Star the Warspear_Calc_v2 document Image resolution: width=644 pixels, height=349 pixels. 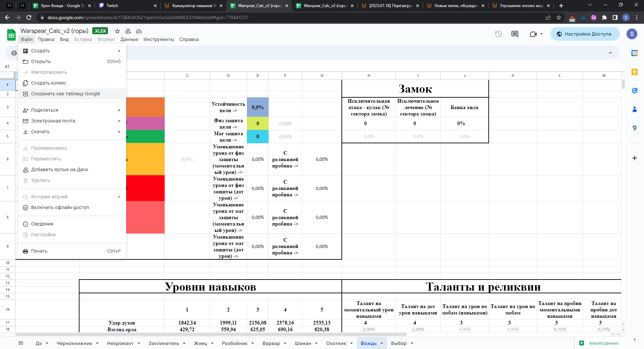[117, 31]
